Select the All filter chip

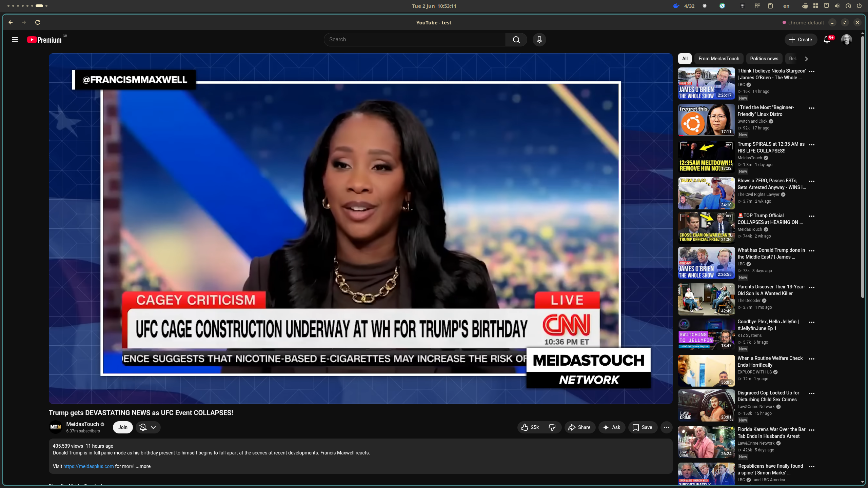click(x=685, y=59)
